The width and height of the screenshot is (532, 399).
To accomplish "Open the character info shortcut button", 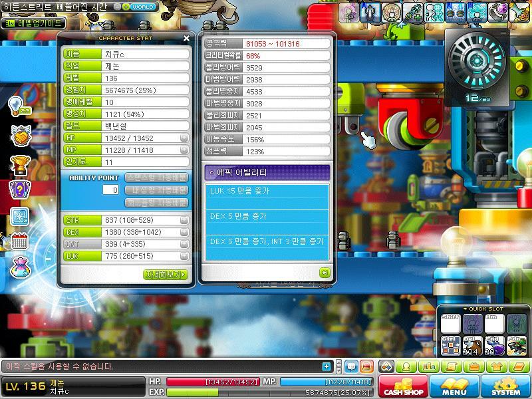I will (x=406, y=366).
